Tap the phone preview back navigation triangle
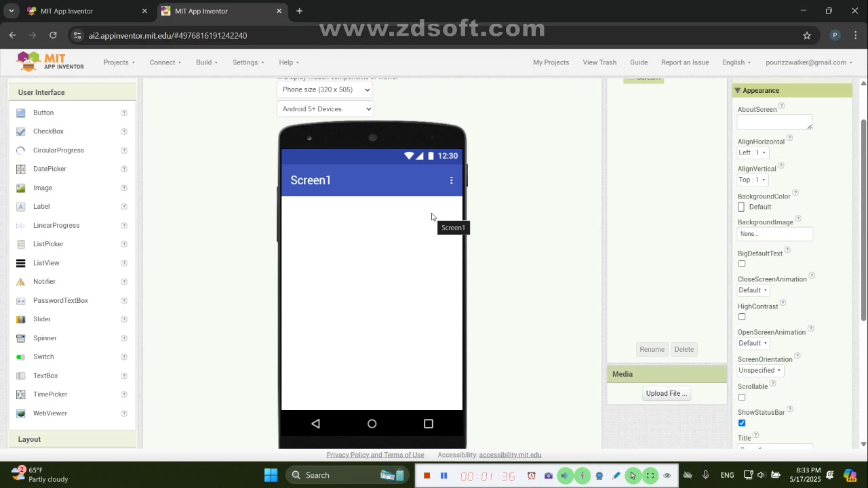Screen dimensions: 868x488 315,424
